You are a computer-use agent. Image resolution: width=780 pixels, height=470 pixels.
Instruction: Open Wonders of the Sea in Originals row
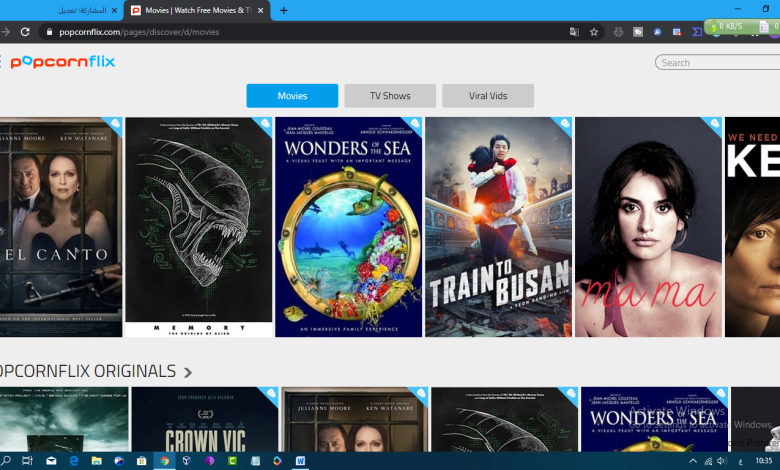(x=654, y=419)
